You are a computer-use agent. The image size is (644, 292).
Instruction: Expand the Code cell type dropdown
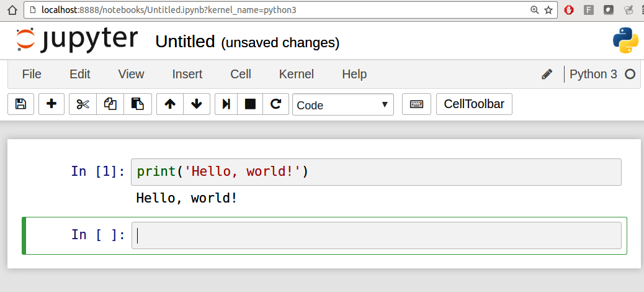342,105
